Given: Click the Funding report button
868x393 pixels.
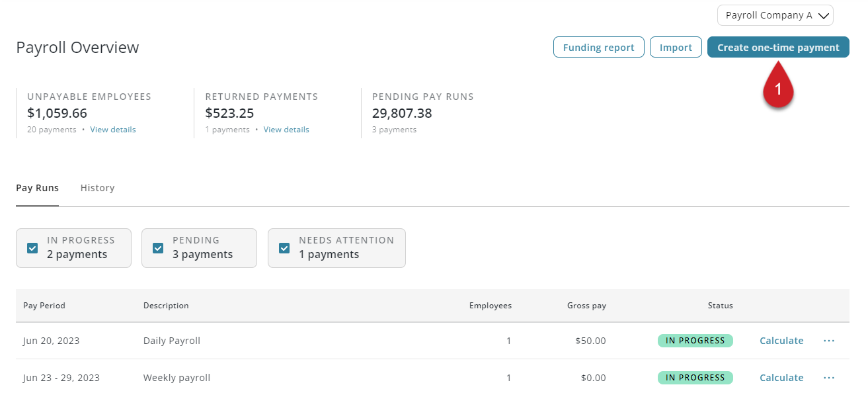Looking at the screenshot, I should (598, 48).
